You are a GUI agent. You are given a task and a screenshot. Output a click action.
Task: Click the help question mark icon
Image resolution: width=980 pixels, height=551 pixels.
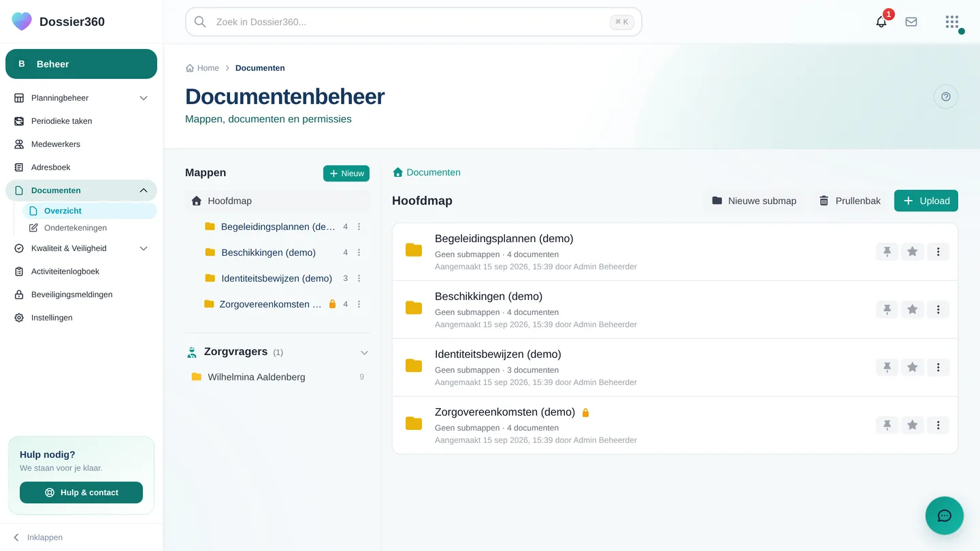tap(946, 97)
